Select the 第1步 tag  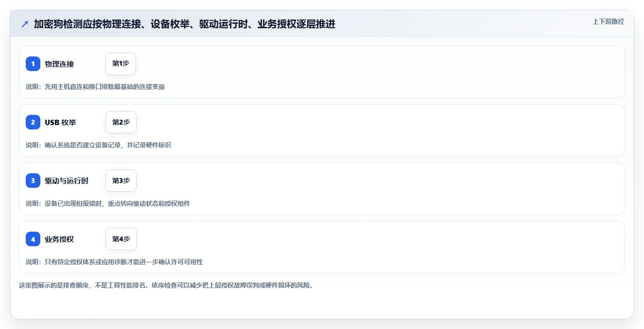(121, 64)
